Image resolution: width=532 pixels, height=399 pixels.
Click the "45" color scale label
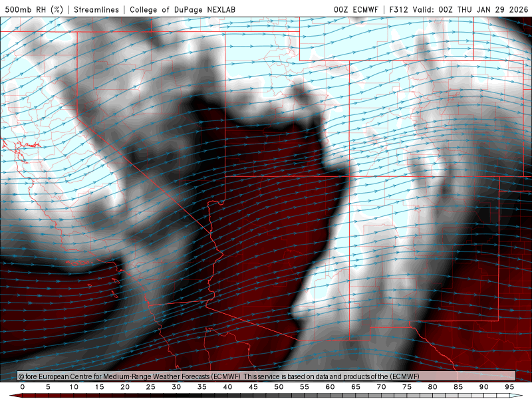tap(253, 387)
